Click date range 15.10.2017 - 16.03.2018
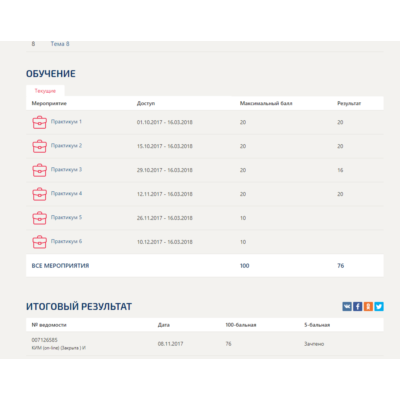 point(165,146)
